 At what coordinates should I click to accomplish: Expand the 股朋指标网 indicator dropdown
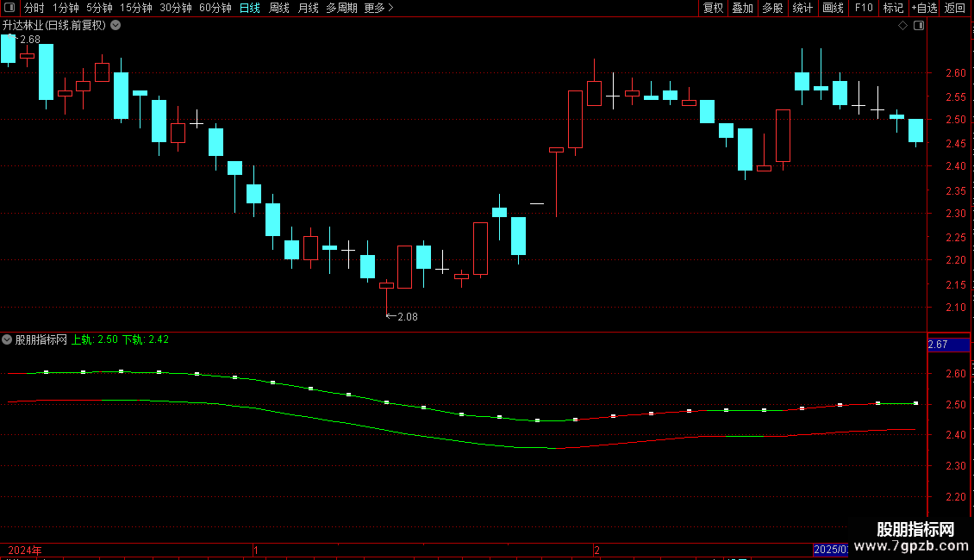coord(7,339)
